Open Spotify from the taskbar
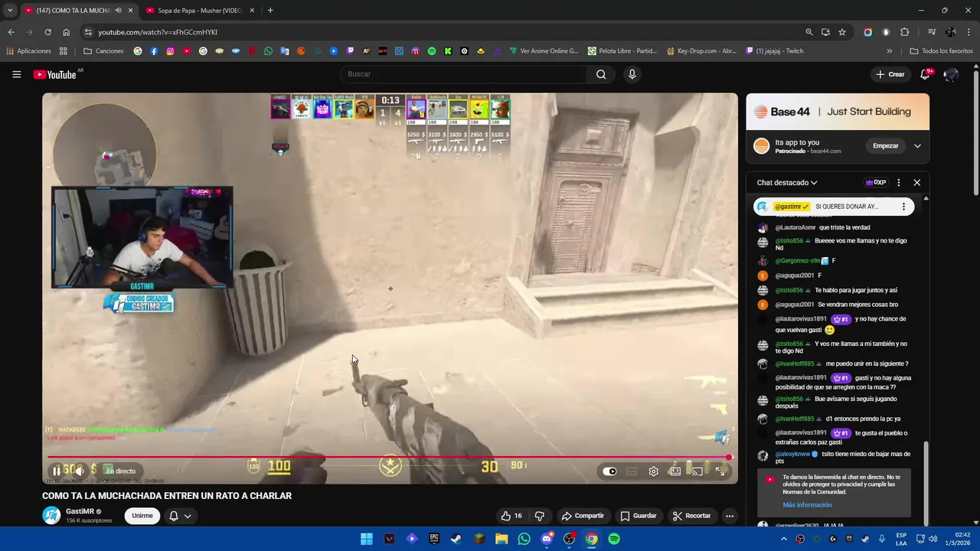This screenshot has width=980, height=551. point(614,539)
